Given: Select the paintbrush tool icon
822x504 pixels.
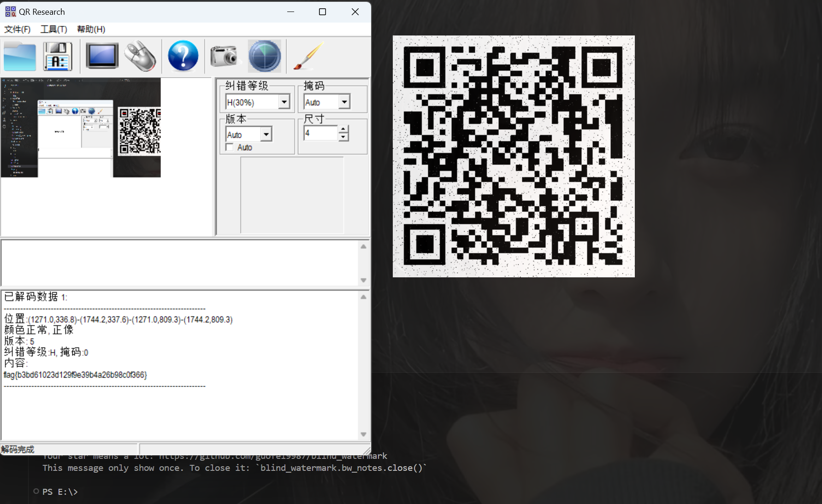Looking at the screenshot, I should click(x=308, y=56).
